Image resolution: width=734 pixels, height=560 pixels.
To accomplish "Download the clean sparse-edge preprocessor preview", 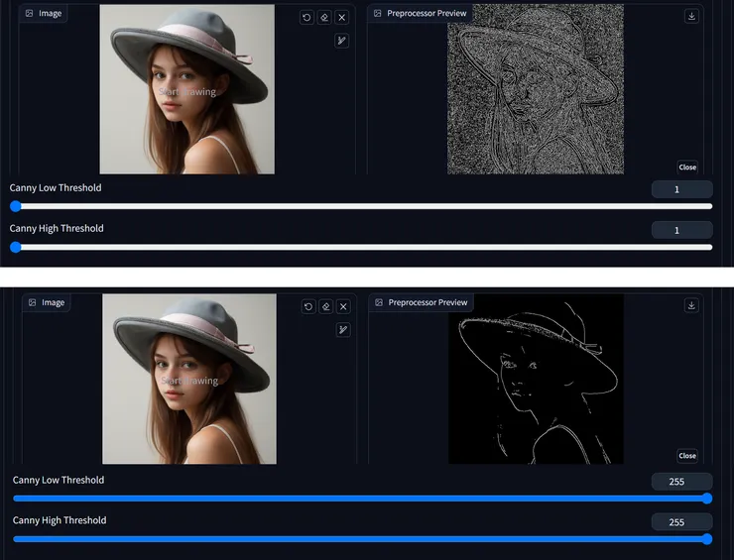I will point(691,305).
